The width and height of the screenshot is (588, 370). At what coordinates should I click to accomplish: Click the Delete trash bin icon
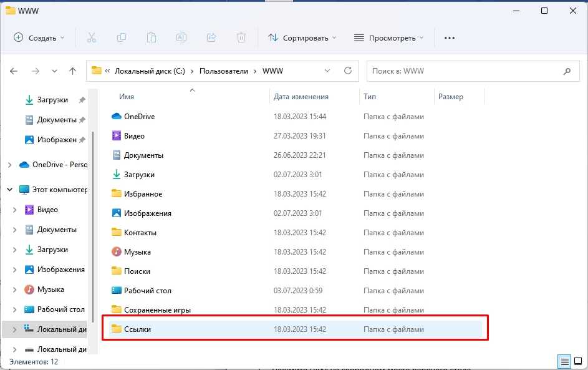[241, 38]
